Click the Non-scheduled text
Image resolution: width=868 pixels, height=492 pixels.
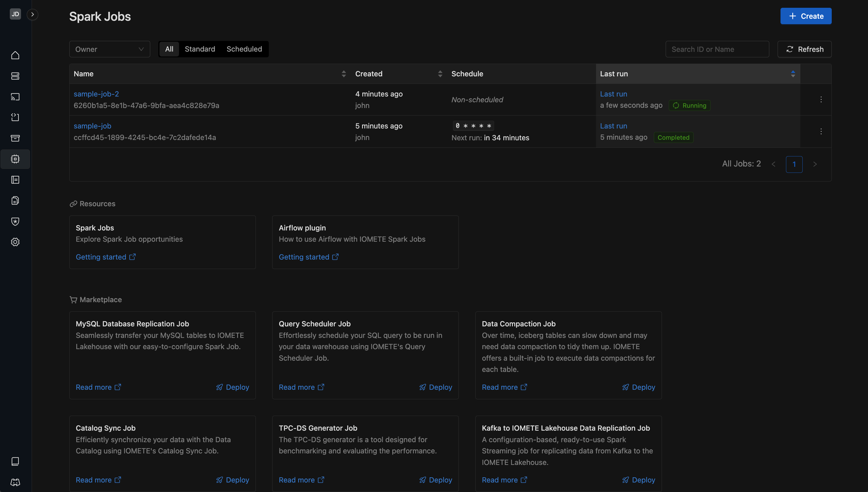click(477, 100)
